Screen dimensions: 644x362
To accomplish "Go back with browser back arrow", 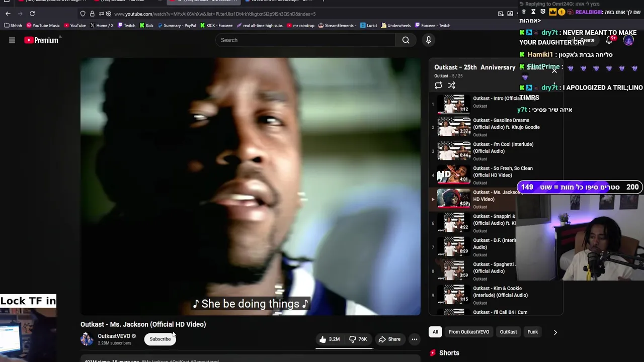I will [x=8, y=14].
